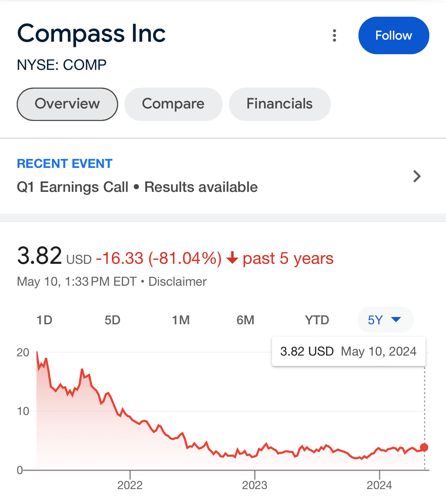
Task: Click the red price marker dot
Action: [x=424, y=447]
